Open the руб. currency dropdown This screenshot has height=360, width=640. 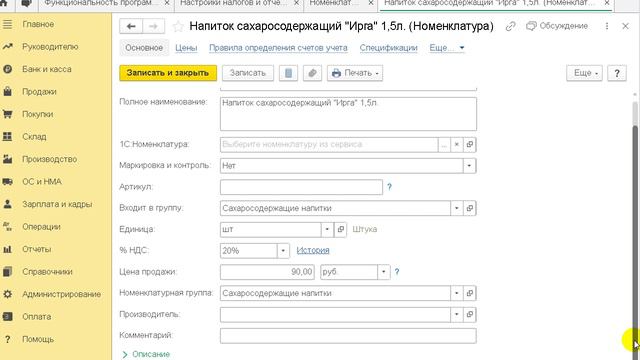click(x=384, y=272)
